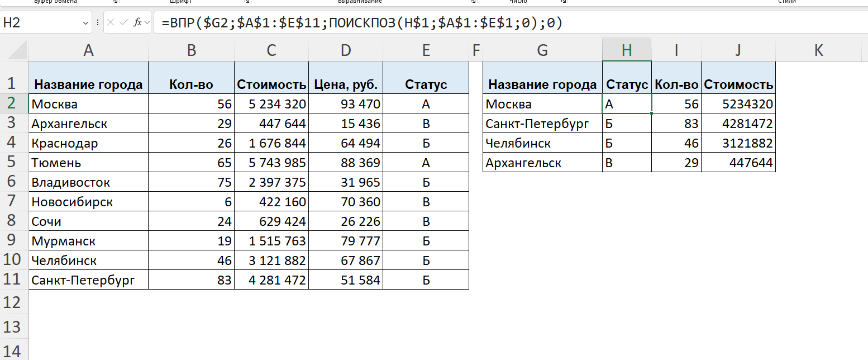Select the narrow column F header
Image resolution: width=868 pixels, height=360 pixels.
[476, 50]
